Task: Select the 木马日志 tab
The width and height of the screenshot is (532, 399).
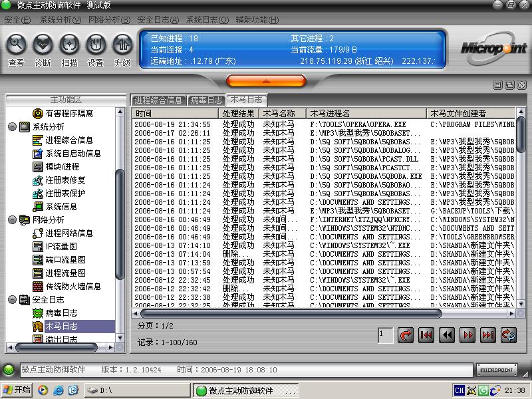Action: pyautogui.click(x=246, y=100)
